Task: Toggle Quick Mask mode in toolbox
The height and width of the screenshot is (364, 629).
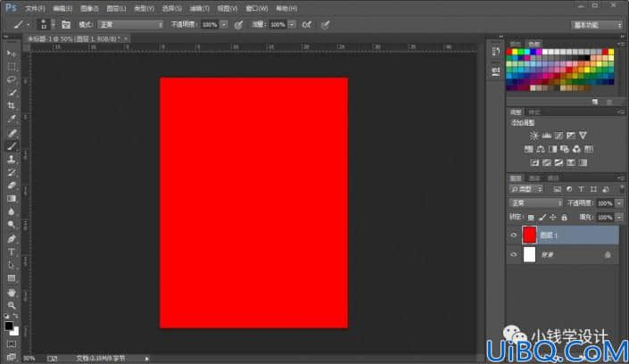Action: click(x=12, y=344)
